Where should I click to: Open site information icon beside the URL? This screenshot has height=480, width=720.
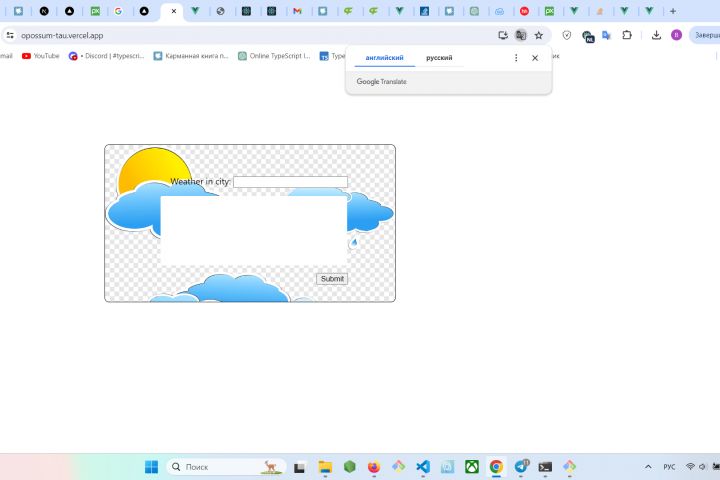10,35
